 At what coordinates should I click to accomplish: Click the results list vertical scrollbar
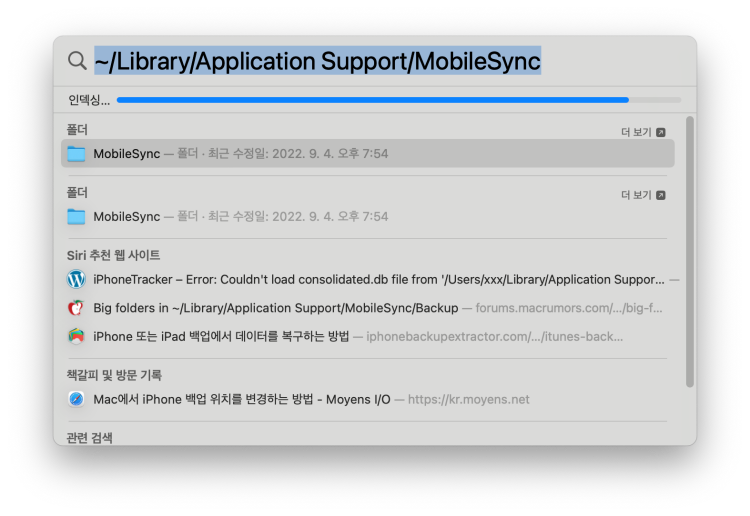pyautogui.click(x=690, y=252)
